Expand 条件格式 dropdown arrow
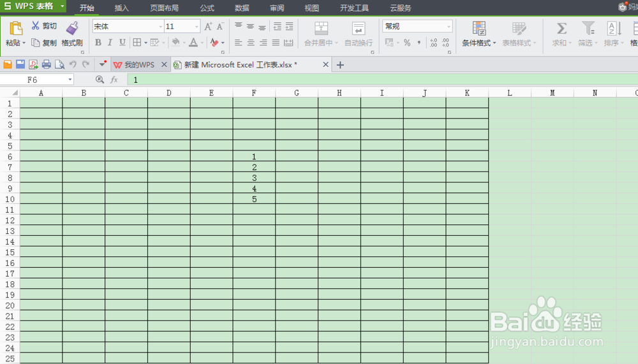The image size is (638, 364). coord(494,43)
